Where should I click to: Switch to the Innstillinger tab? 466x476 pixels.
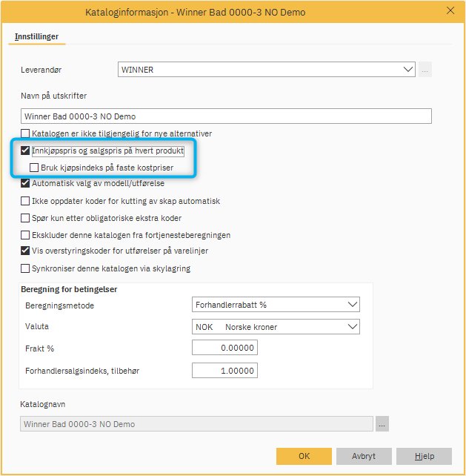point(36,36)
